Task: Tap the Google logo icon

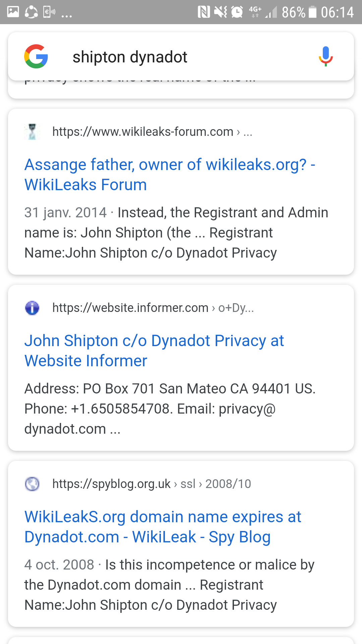Action: (x=36, y=56)
